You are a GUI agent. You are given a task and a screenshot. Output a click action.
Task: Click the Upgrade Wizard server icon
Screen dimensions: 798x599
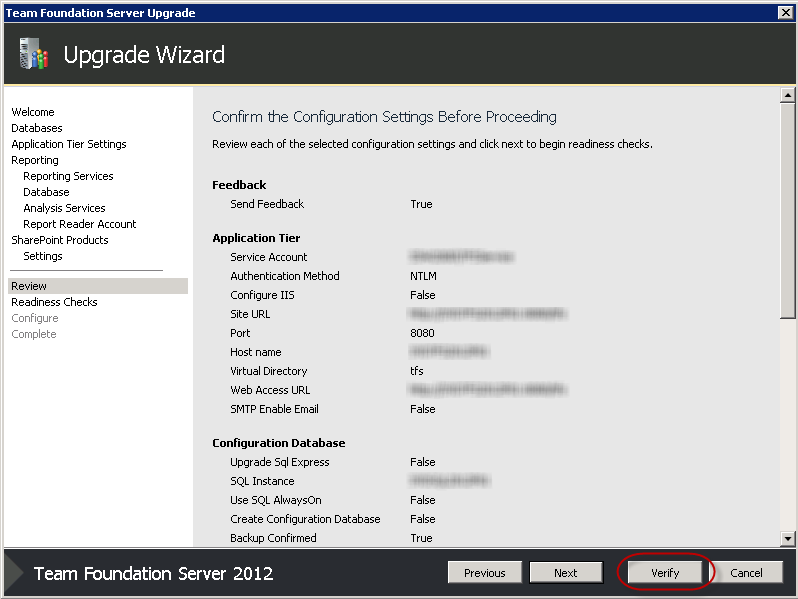coord(34,53)
